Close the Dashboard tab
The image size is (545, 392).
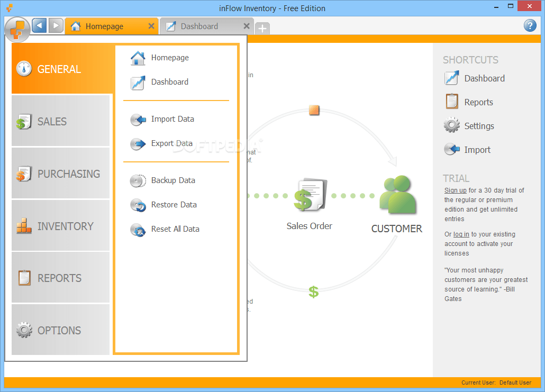click(x=247, y=26)
